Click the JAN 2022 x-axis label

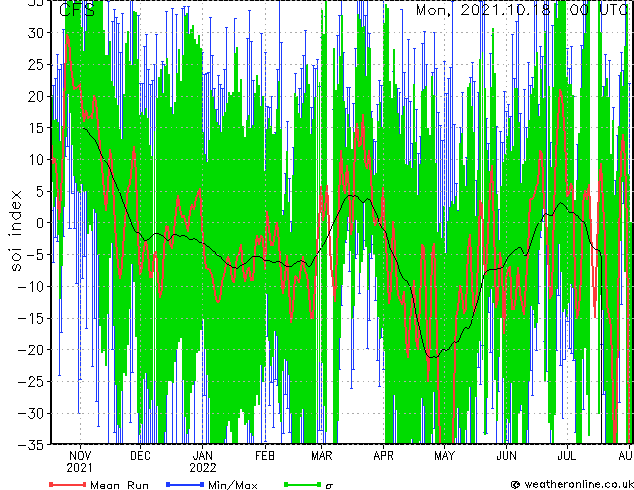[x=203, y=462]
